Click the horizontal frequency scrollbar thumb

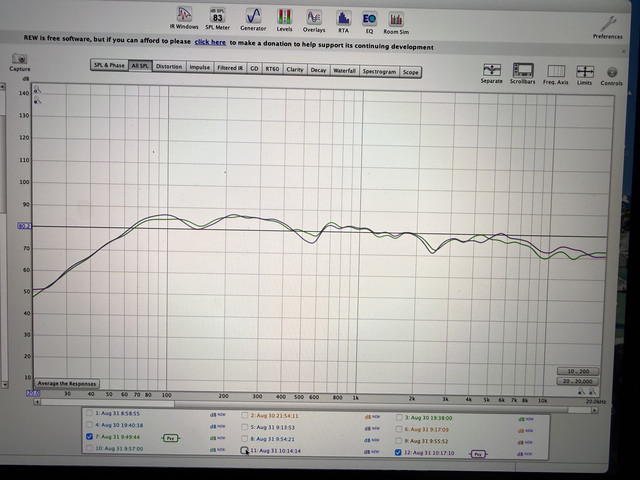(371, 407)
